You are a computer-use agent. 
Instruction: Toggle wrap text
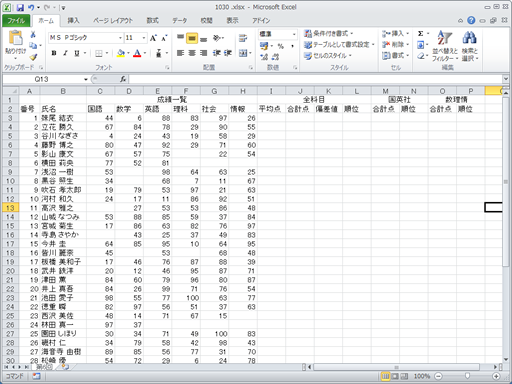[243, 38]
